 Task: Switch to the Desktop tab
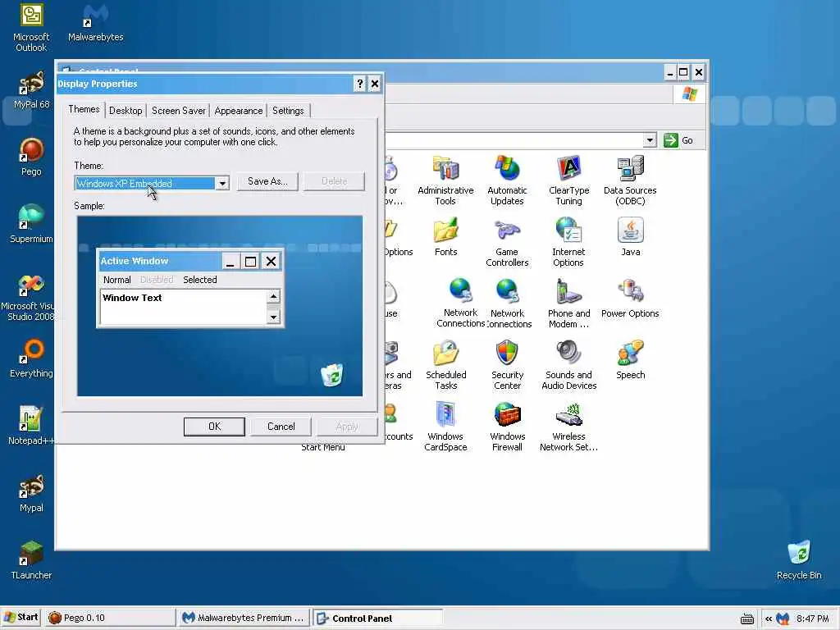126,111
